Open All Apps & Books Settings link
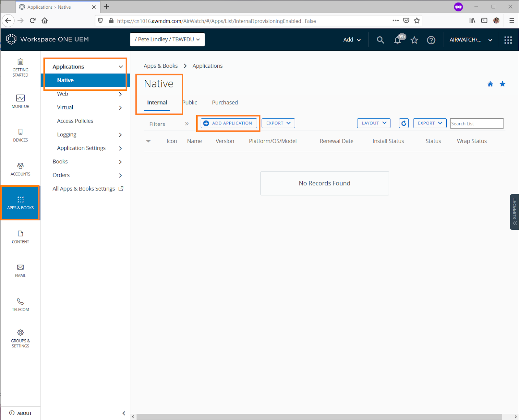This screenshot has width=519, height=420. click(88, 189)
